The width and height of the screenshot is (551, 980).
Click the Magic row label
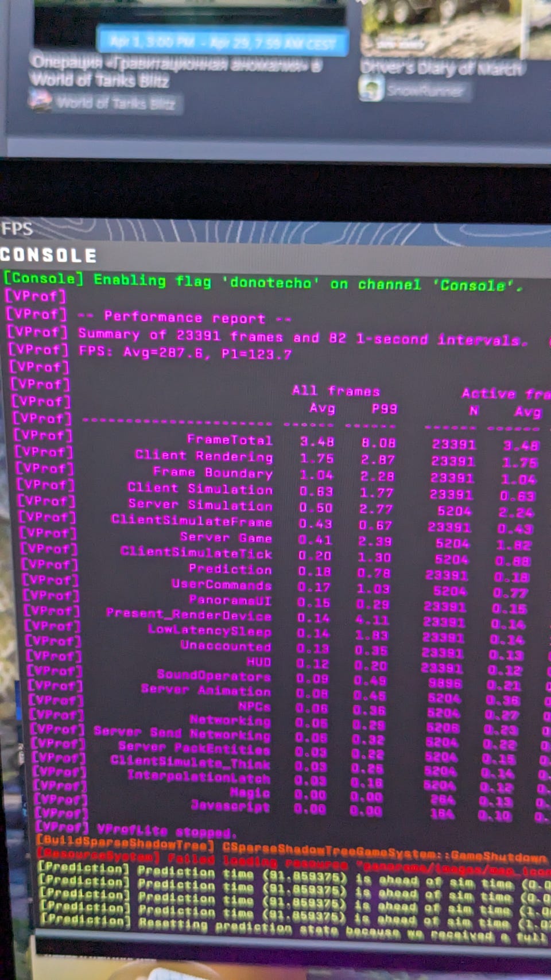(x=250, y=793)
